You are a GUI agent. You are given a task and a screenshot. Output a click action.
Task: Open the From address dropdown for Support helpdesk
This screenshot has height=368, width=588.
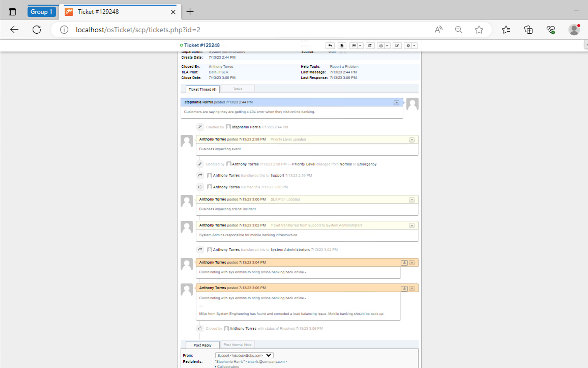tap(269, 355)
